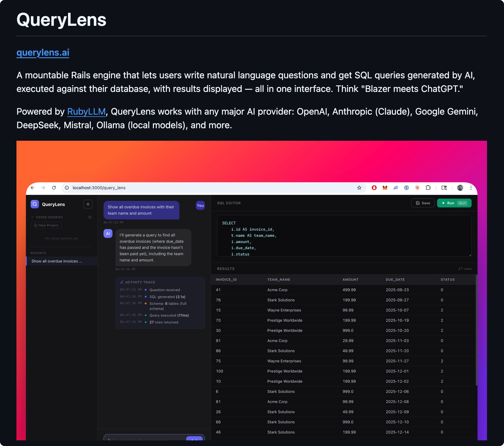This screenshot has width=504, height=446.
Task: Select invoice ID 100 cell
Action: 219,371
